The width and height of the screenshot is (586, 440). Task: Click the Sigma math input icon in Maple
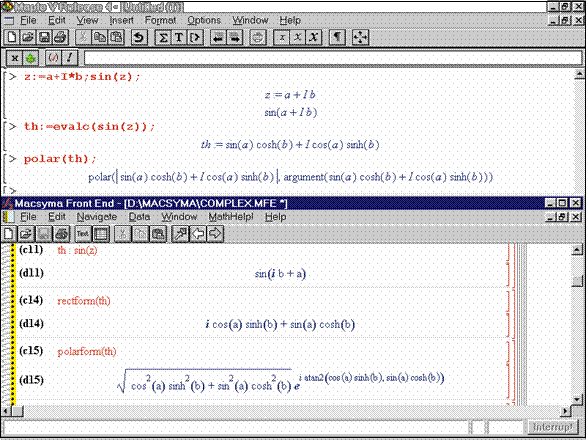(x=163, y=37)
